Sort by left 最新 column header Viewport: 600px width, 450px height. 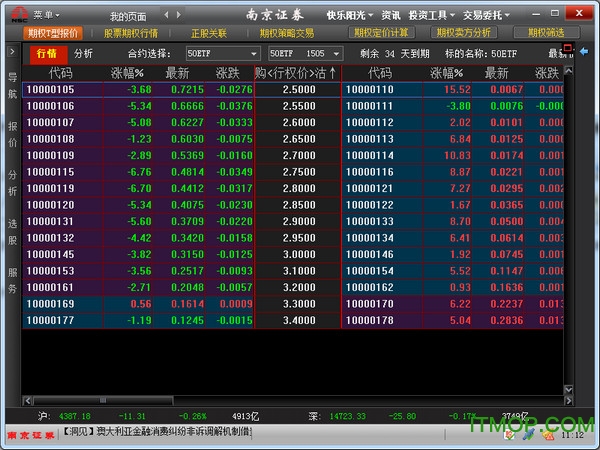coord(178,73)
